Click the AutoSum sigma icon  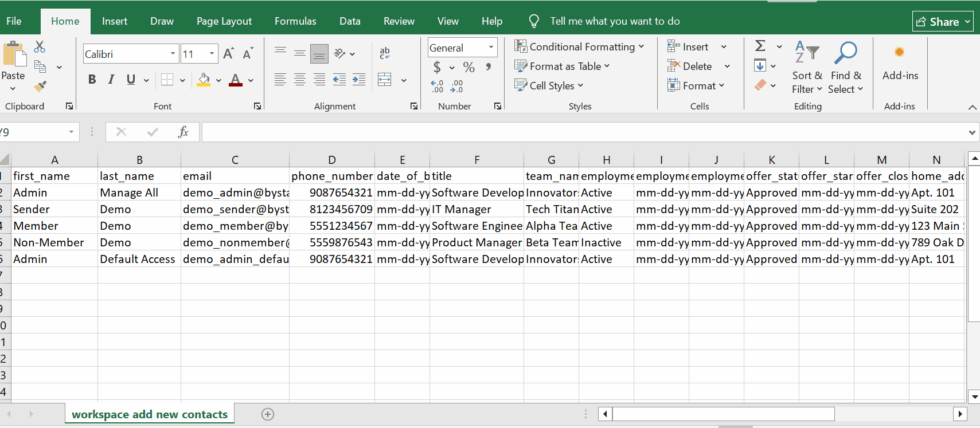coord(760,46)
